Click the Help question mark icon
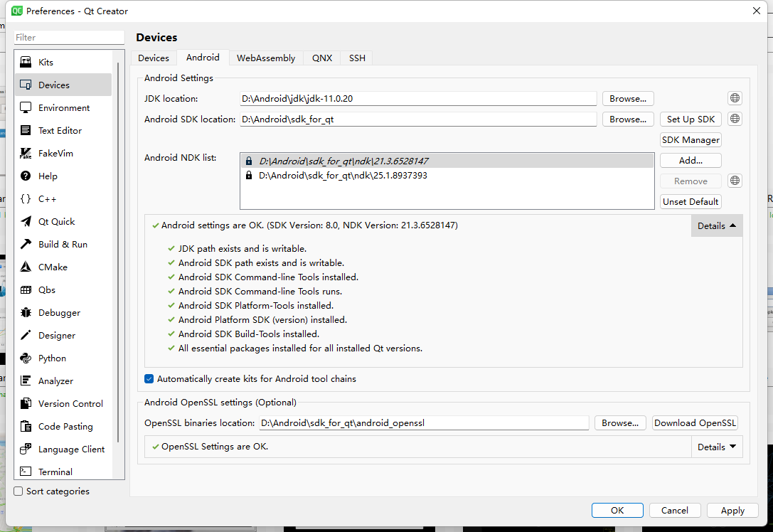The height and width of the screenshot is (532, 773). pos(26,176)
